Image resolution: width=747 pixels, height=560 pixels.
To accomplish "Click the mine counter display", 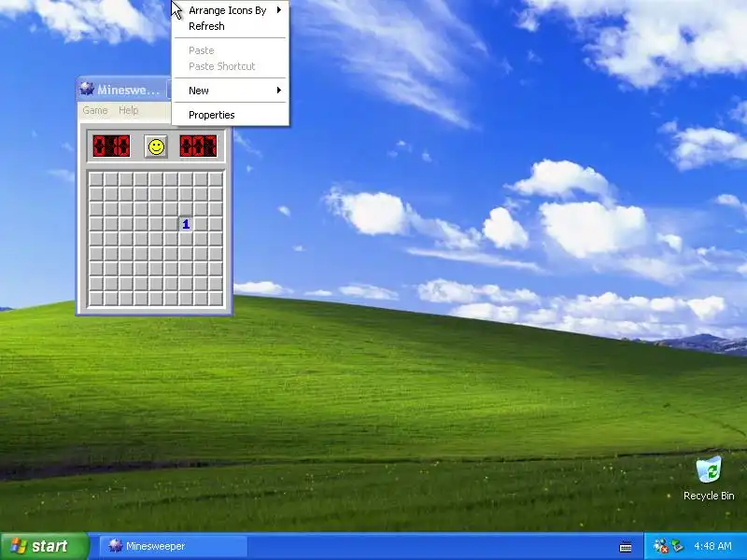I will [x=111, y=147].
